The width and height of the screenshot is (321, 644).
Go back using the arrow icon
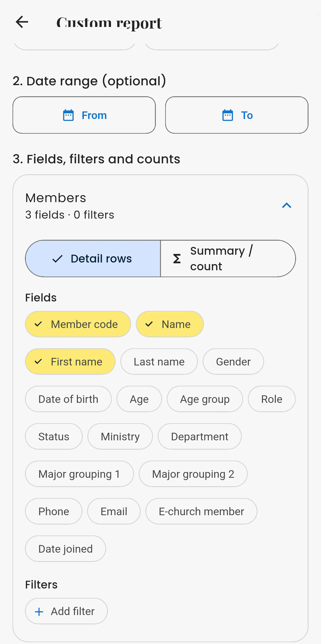click(x=22, y=22)
